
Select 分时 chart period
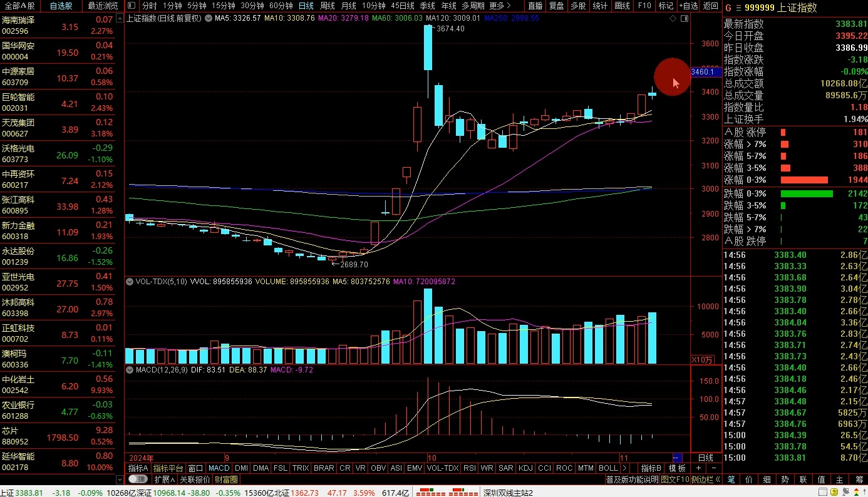point(150,6)
